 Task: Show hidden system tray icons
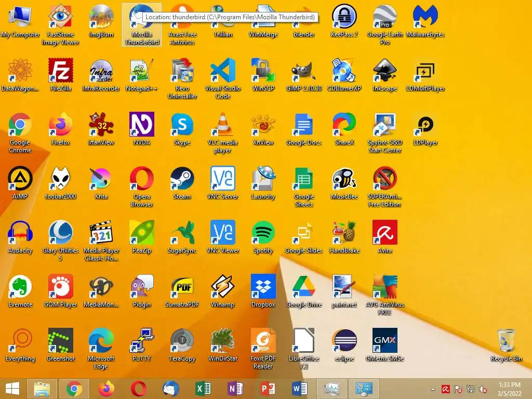point(433,389)
